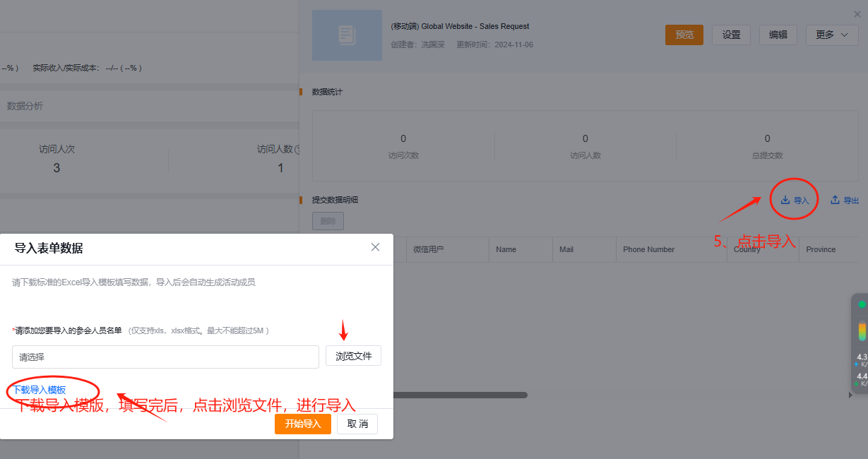
Task: Click the 浏览文件 button
Action: [353, 356]
